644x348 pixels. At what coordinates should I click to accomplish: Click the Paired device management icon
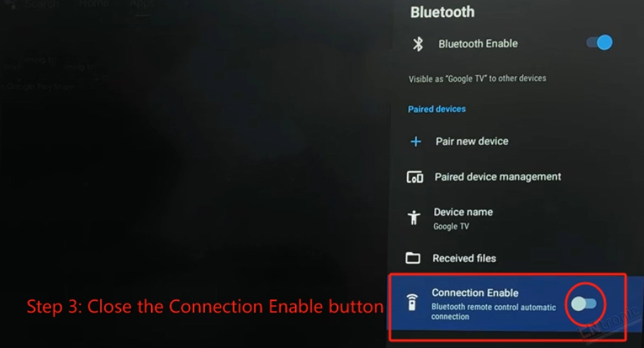pyautogui.click(x=415, y=178)
